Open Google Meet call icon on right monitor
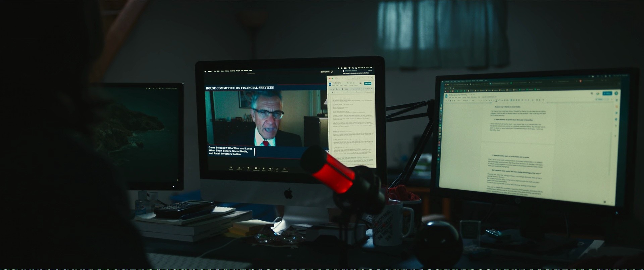This screenshot has width=644, height=270. (x=598, y=93)
